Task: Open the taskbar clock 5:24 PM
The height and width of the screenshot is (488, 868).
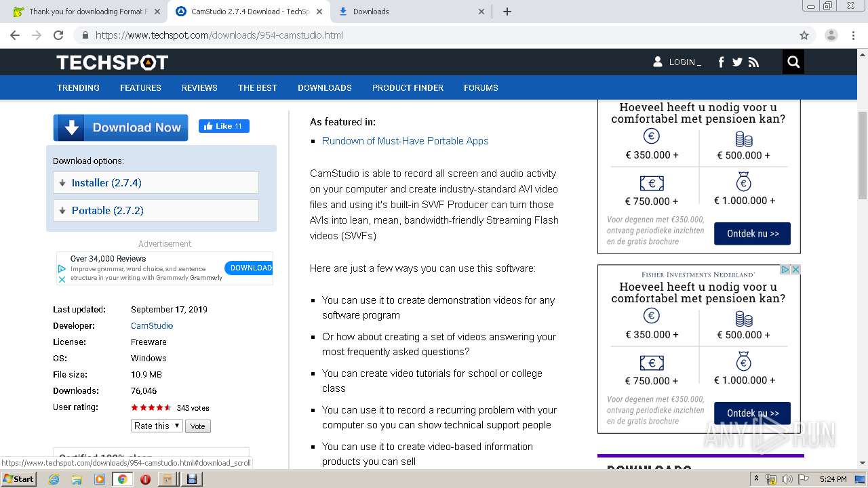Action: 833,479
